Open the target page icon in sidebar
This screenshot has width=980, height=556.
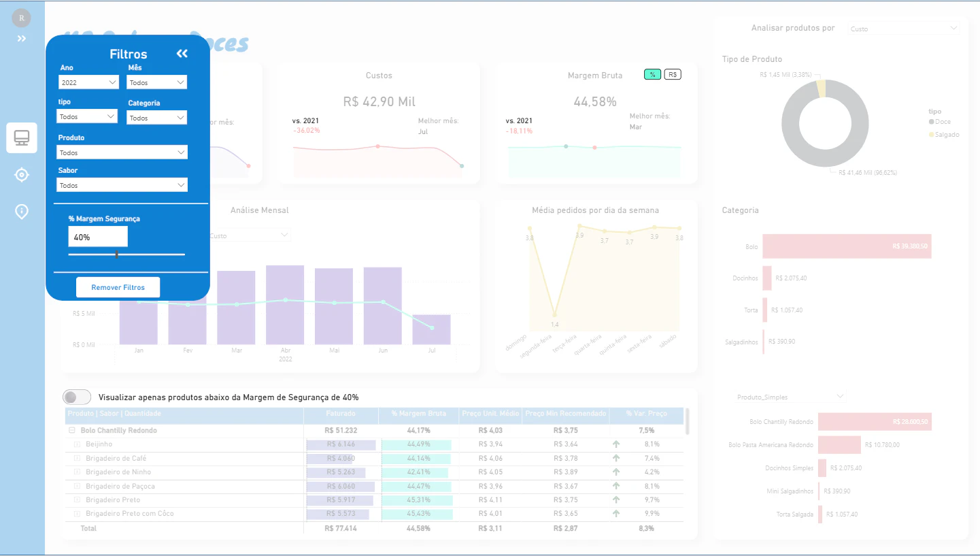(22, 175)
